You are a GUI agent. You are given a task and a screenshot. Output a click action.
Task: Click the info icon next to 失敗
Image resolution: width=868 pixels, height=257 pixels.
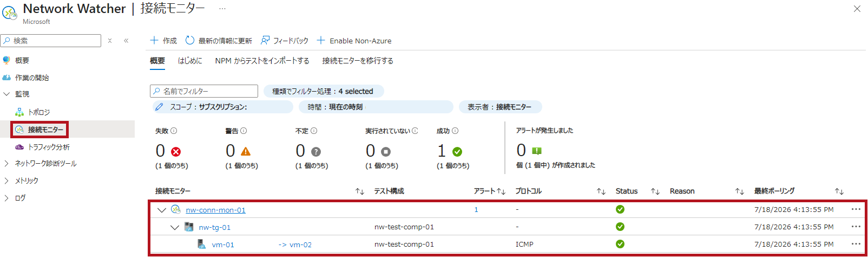coord(174,131)
